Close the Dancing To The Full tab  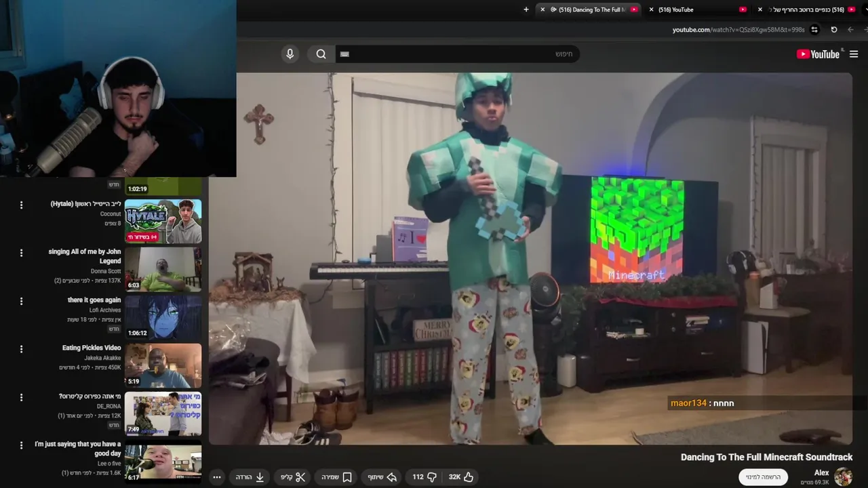[542, 9]
